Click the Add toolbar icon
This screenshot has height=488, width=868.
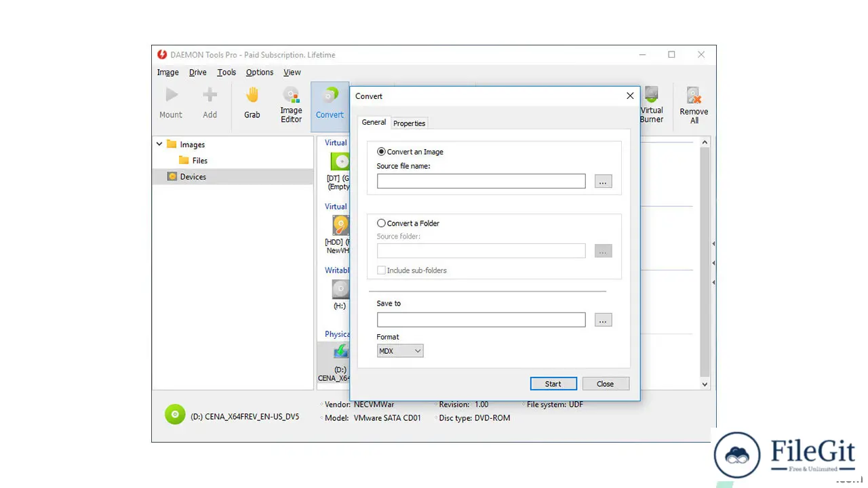[210, 103]
